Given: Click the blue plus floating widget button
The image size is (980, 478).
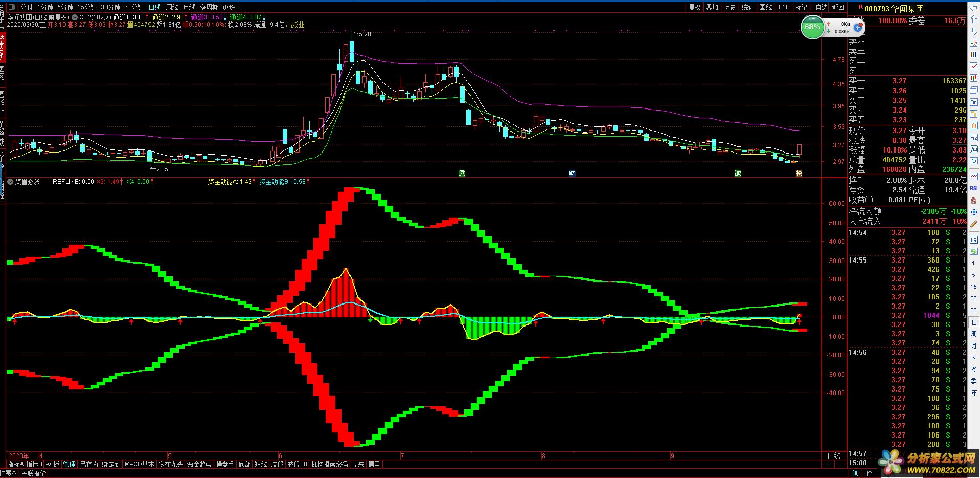Looking at the screenshot, I should [x=858, y=28].
